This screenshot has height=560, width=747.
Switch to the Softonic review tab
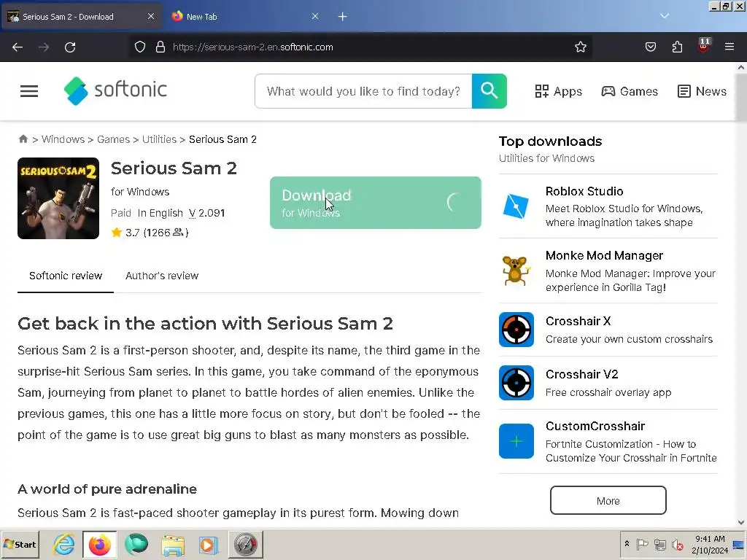coord(66,276)
